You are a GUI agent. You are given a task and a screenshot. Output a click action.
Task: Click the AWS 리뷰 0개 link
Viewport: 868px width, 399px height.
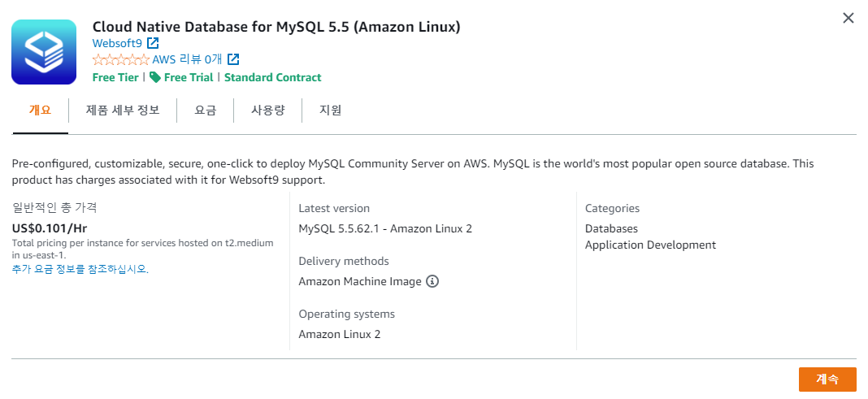pos(187,60)
